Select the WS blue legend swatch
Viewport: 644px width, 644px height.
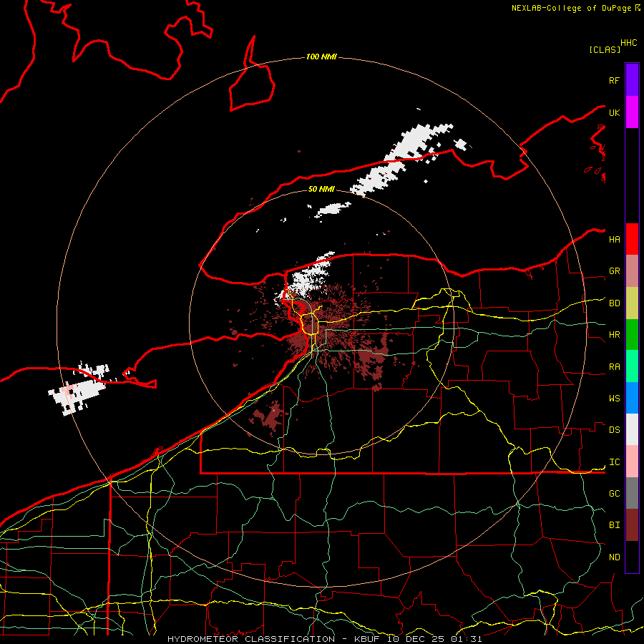pos(632,398)
